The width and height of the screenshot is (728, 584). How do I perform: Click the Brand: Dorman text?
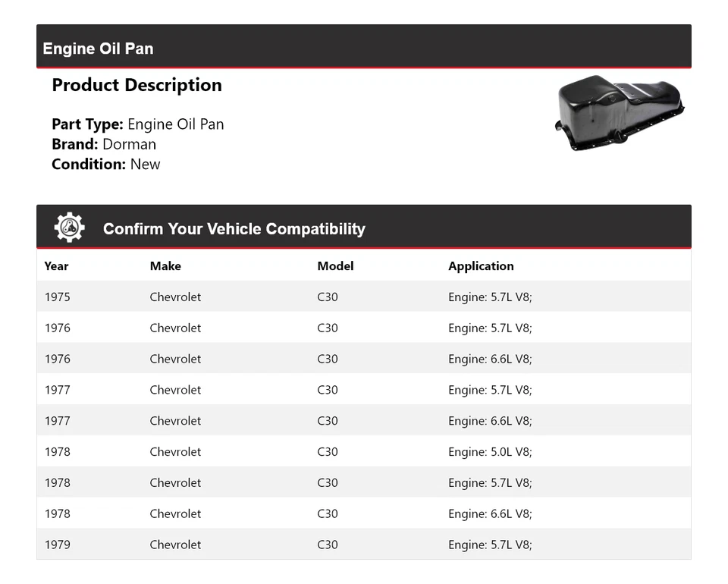pos(104,144)
